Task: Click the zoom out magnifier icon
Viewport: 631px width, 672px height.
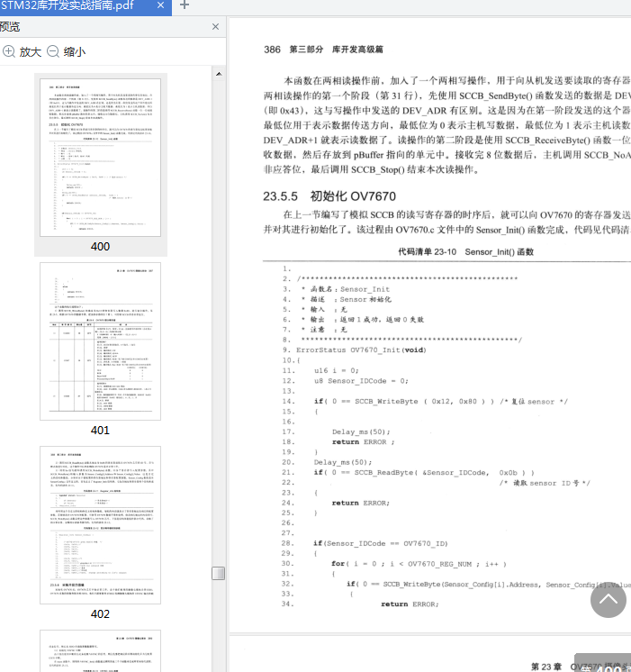Action: click(x=53, y=51)
